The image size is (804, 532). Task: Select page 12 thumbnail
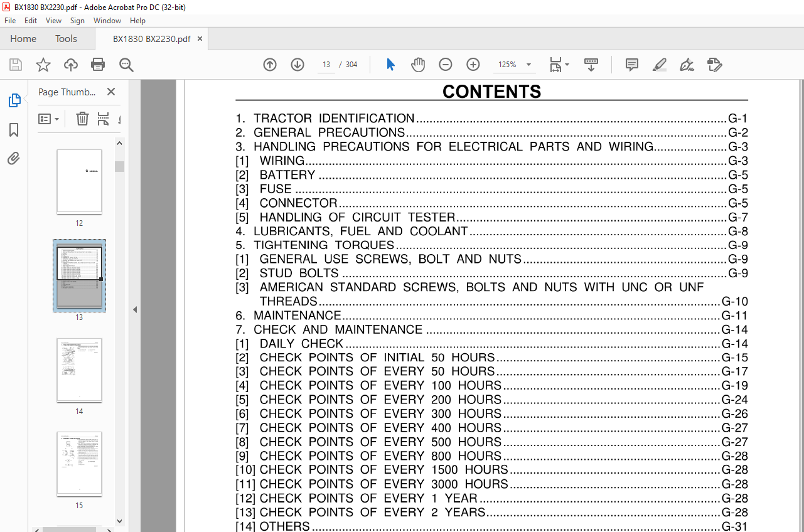[x=79, y=182]
